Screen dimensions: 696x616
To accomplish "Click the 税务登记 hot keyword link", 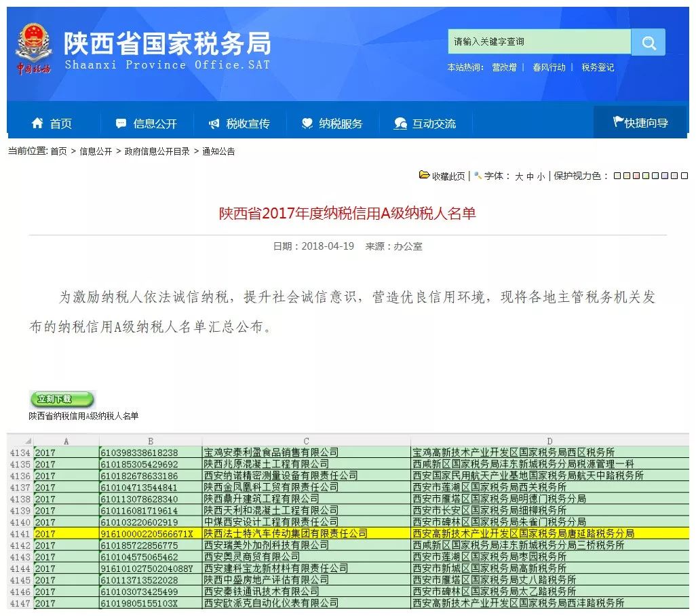I will click(x=598, y=67).
